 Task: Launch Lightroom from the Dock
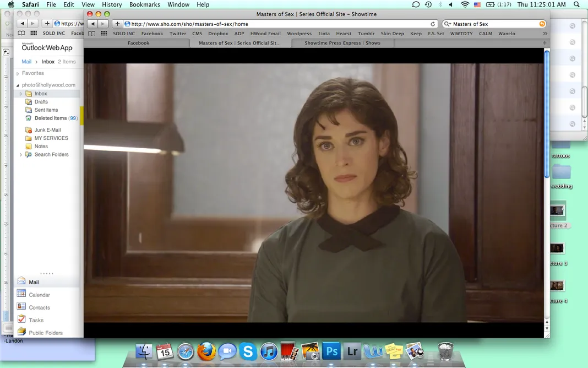pos(352,351)
